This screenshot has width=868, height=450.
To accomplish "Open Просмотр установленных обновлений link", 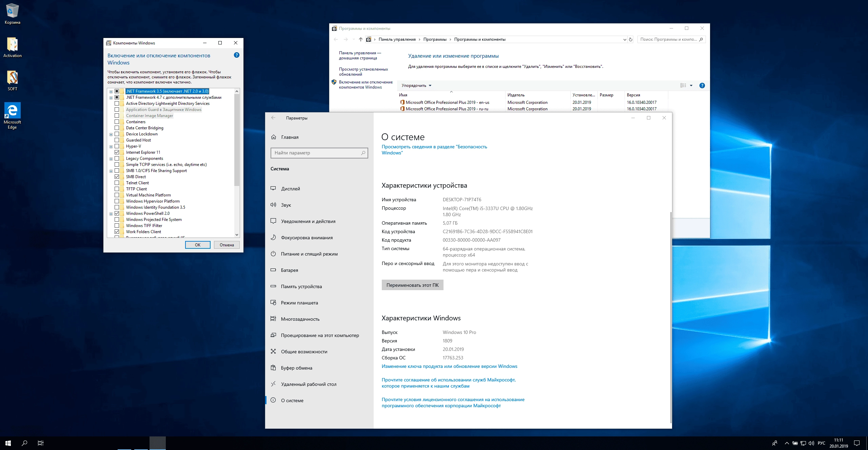I will point(363,72).
